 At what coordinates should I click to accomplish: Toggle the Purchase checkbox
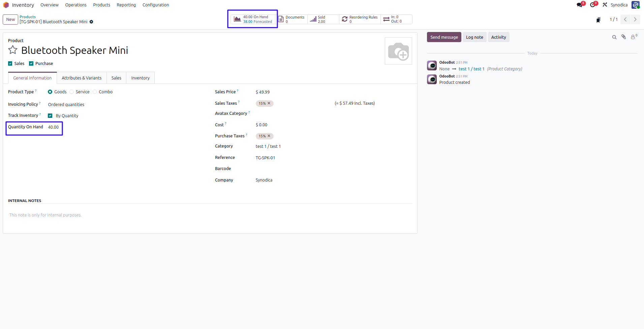(31, 64)
